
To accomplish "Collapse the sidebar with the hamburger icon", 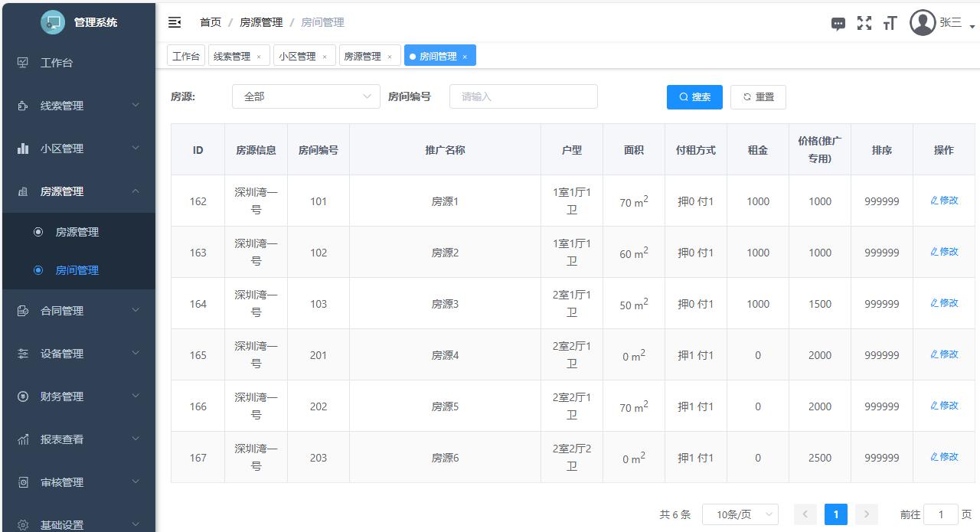I will pyautogui.click(x=175, y=22).
